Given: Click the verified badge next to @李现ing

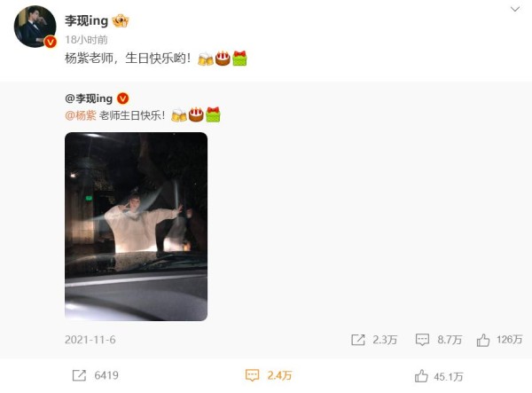Looking at the screenshot, I should point(123,98).
